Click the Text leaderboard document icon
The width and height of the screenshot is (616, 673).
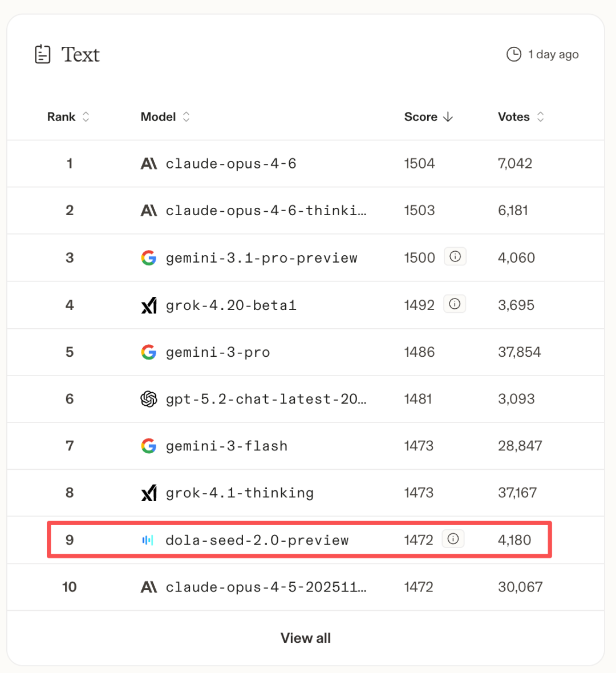[42, 54]
